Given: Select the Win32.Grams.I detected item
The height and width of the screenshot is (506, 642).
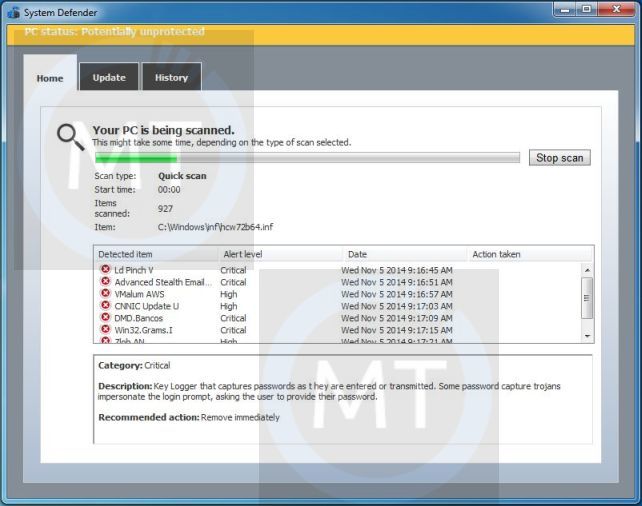Looking at the screenshot, I should click(143, 330).
